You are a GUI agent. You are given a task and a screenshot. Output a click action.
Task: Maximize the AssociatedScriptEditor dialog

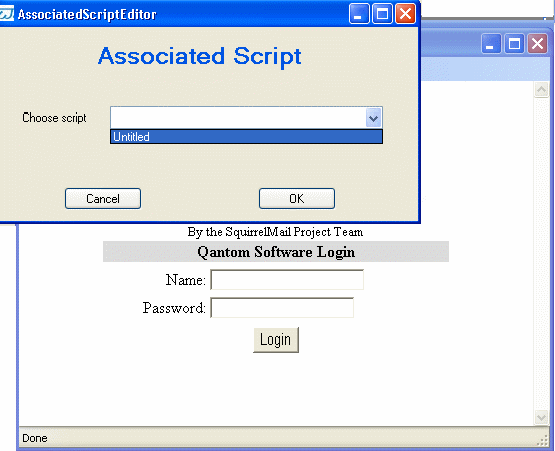click(x=382, y=14)
